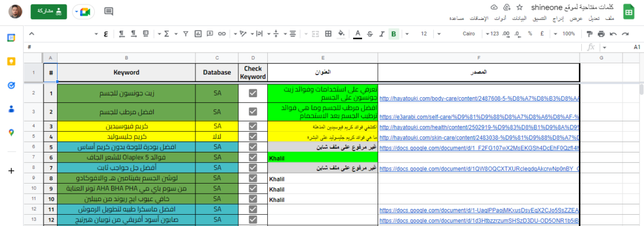Screen dimensions: 644x226
Task: Go to Sheets home via logo
Action: [x=628, y=11]
